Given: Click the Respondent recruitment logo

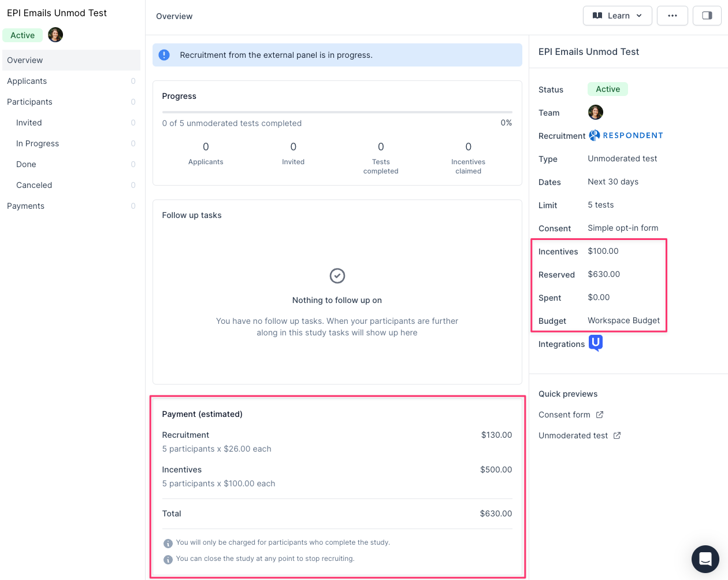Looking at the screenshot, I should pos(626,135).
